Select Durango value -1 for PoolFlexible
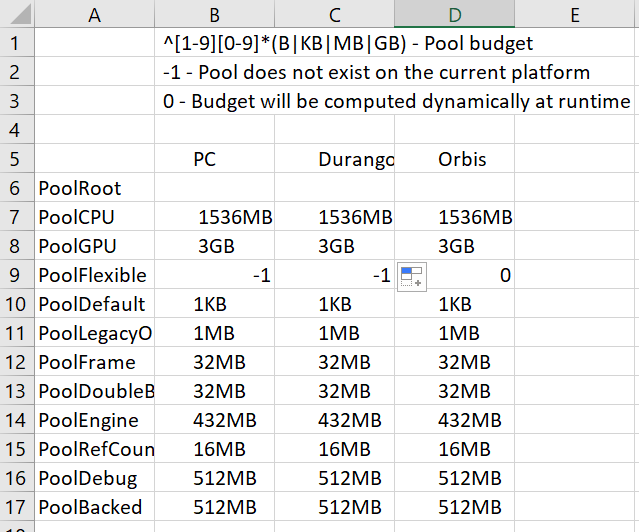This screenshot has height=532, width=639. [335, 275]
